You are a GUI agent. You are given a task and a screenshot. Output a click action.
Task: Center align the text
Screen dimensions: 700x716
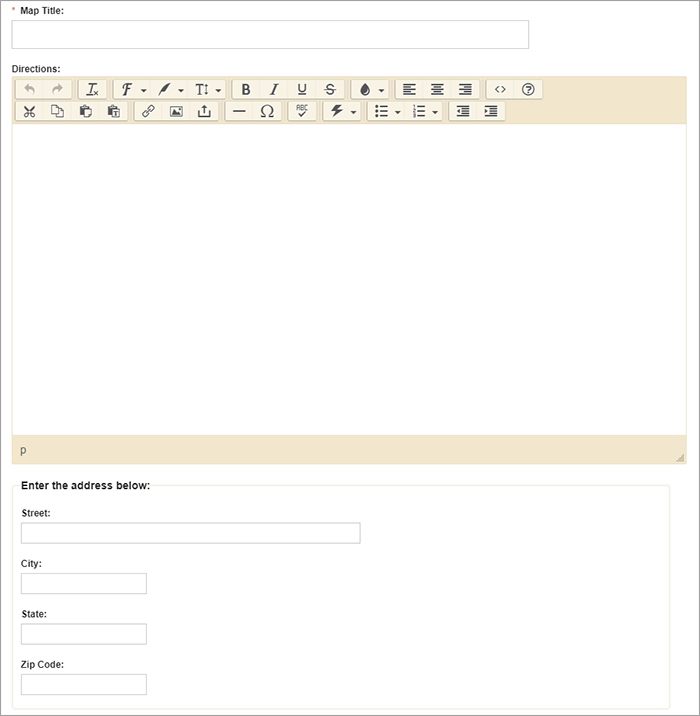click(x=437, y=89)
